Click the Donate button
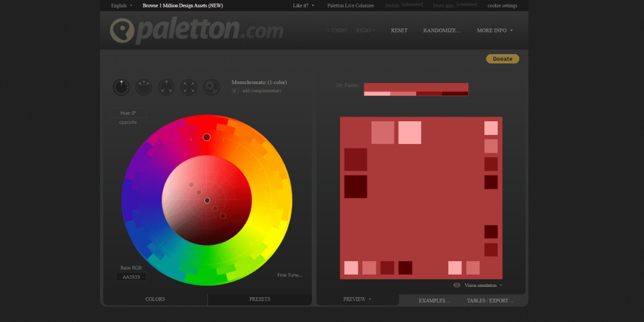The image size is (644, 322). click(x=503, y=59)
